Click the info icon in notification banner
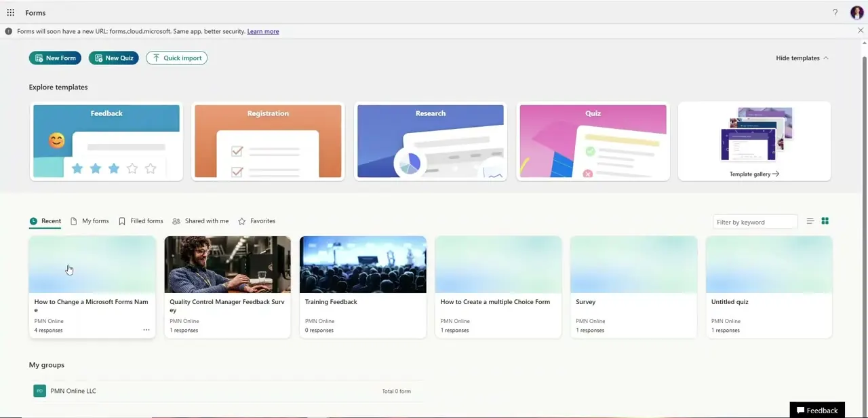Viewport: 868px width, 418px height. [x=9, y=31]
